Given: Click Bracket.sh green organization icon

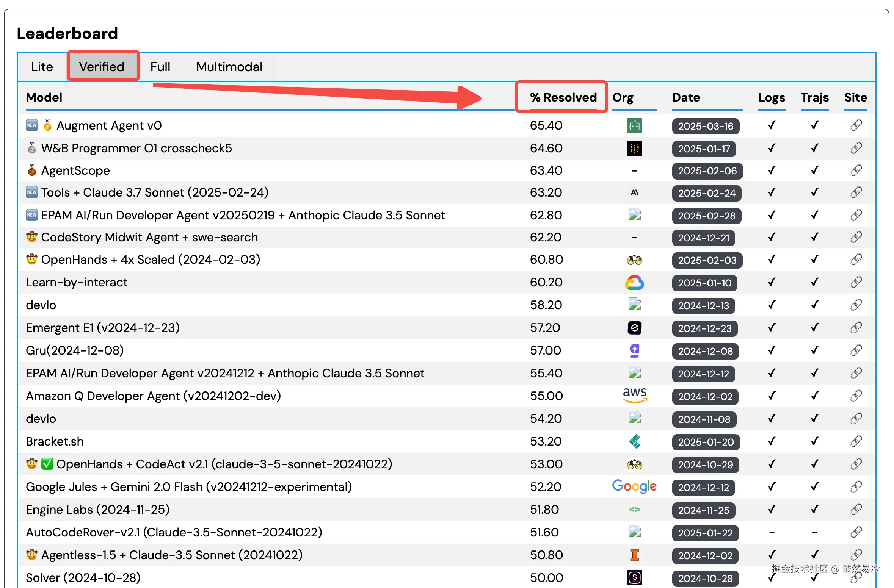Looking at the screenshot, I should tap(634, 441).
